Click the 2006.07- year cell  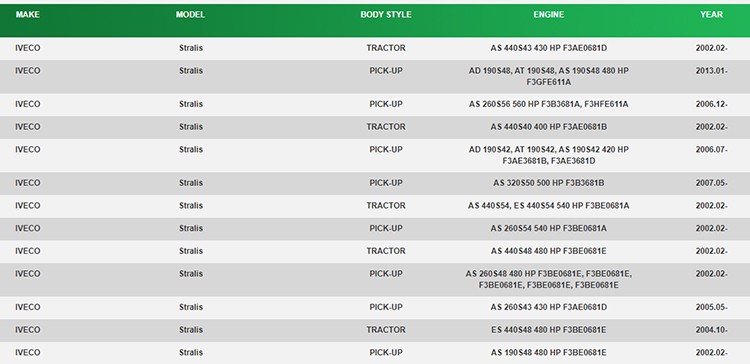coord(711,150)
